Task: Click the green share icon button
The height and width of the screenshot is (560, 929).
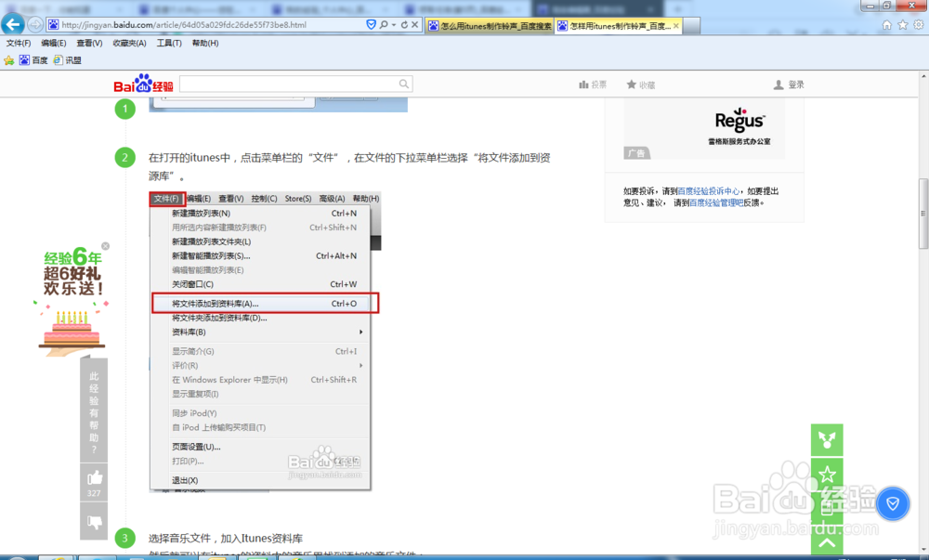Action: [x=827, y=439]
